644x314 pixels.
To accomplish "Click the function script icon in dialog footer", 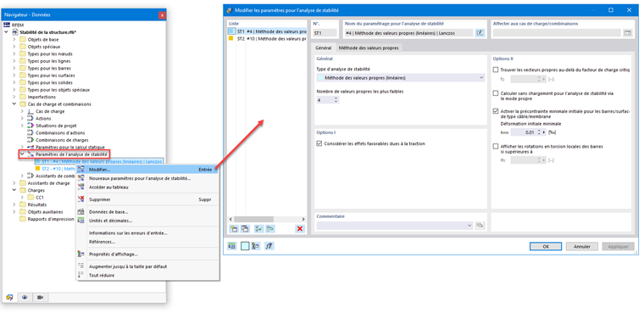I will (269, 246).
